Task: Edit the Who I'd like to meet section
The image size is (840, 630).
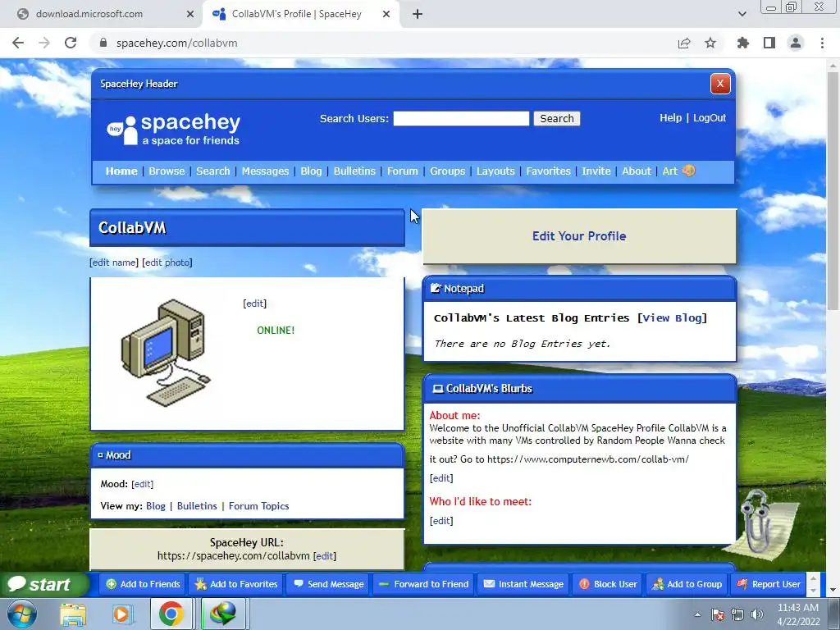Action: click(441, 521)
